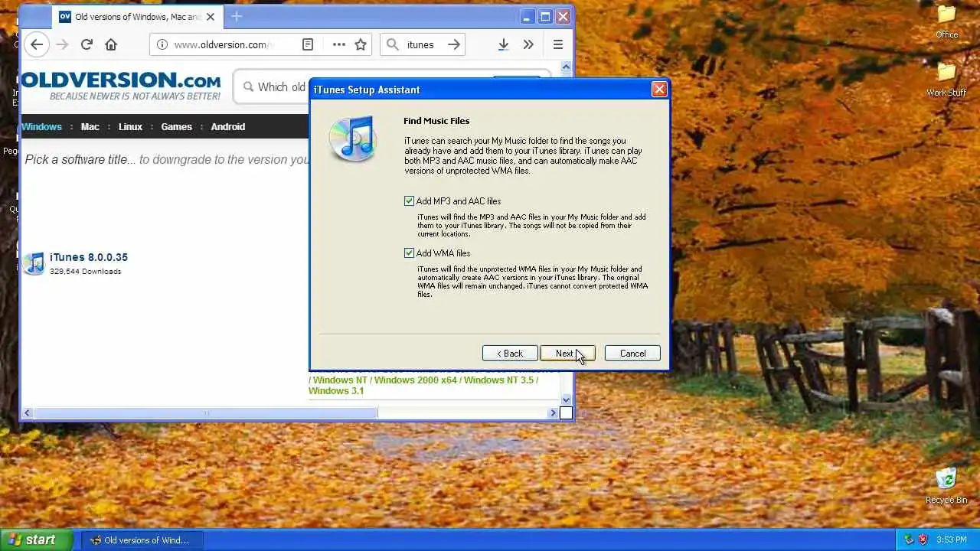980x551 pixels.
Task: Click Next in iTunes Setup Assistant
Action: click(x=567, y=354)
